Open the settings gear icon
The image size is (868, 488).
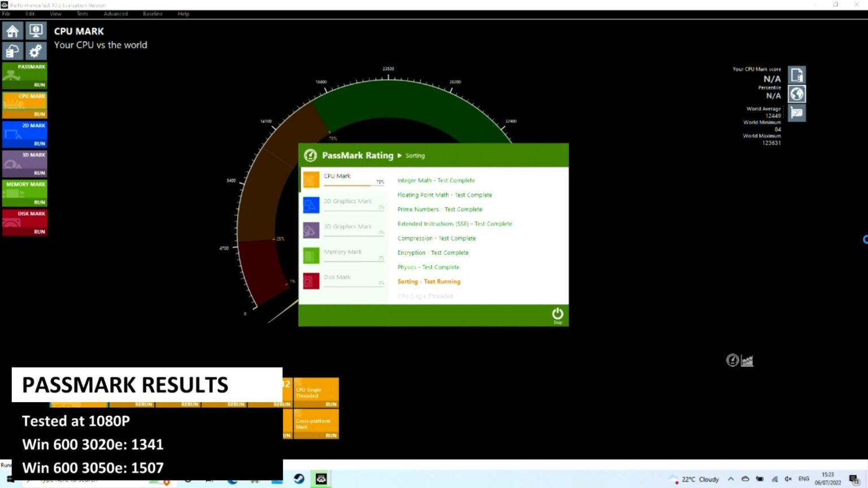36,51
